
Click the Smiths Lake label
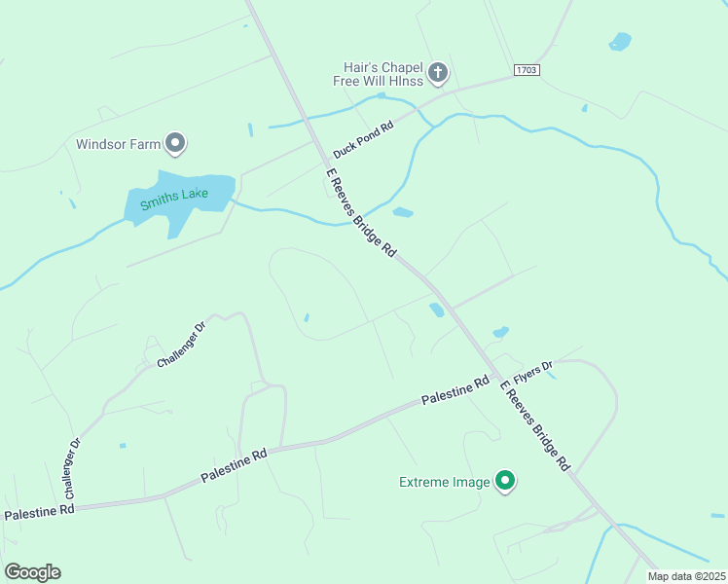174,199
